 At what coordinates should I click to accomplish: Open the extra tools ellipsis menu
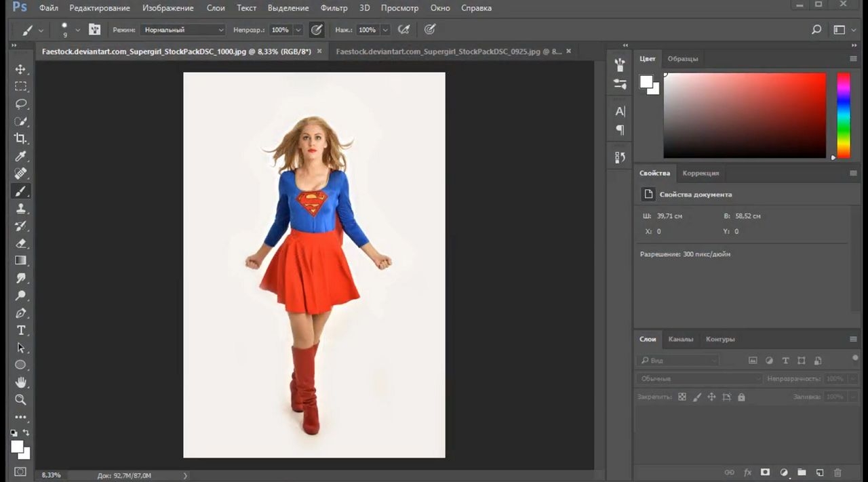click(20, 418)
